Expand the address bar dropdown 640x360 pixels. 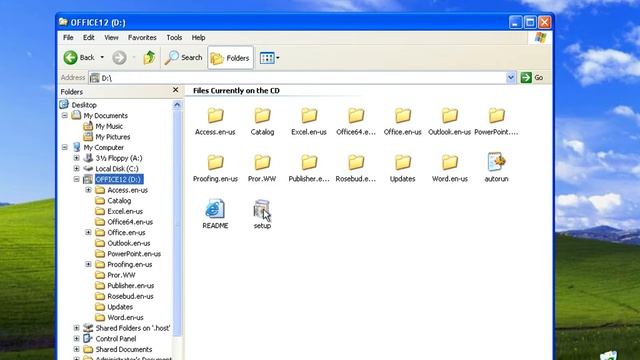(511, 78)
